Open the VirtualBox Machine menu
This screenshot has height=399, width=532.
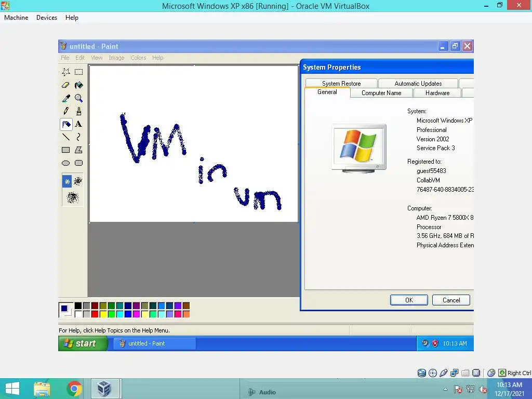click(x=16, y=18)
